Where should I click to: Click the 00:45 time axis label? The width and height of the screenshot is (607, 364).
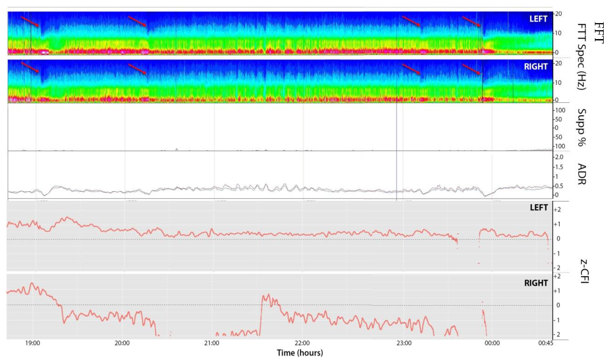[546, 343]
